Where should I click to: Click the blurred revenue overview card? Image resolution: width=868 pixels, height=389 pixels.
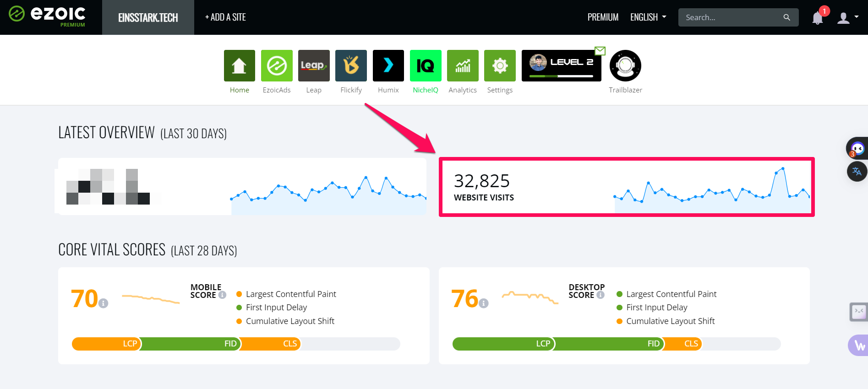(x=242, y=186)
